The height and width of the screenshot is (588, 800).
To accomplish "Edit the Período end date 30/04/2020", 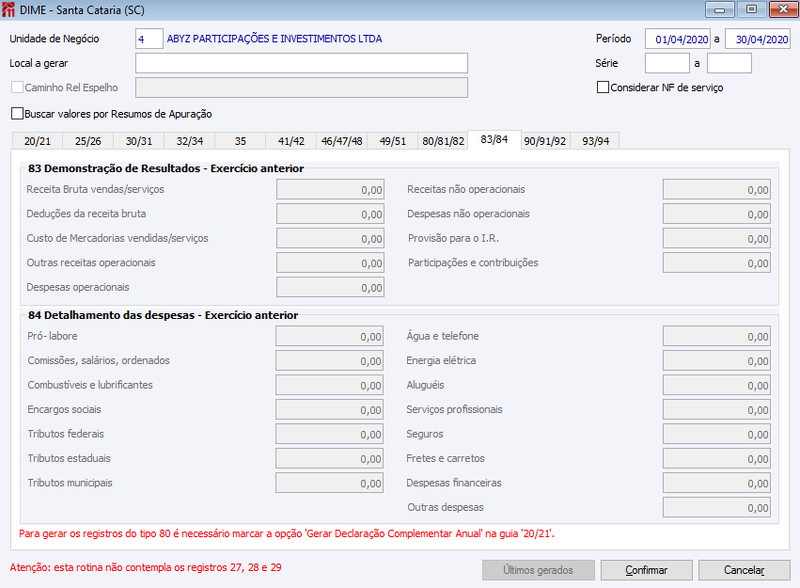I will pyautogui.click(x=758, y=39).
